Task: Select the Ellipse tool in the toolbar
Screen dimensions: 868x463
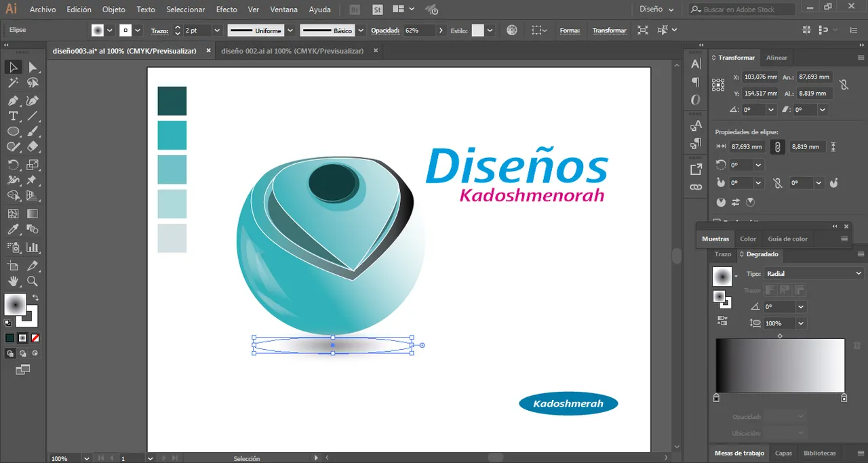Action: (13, 132)
